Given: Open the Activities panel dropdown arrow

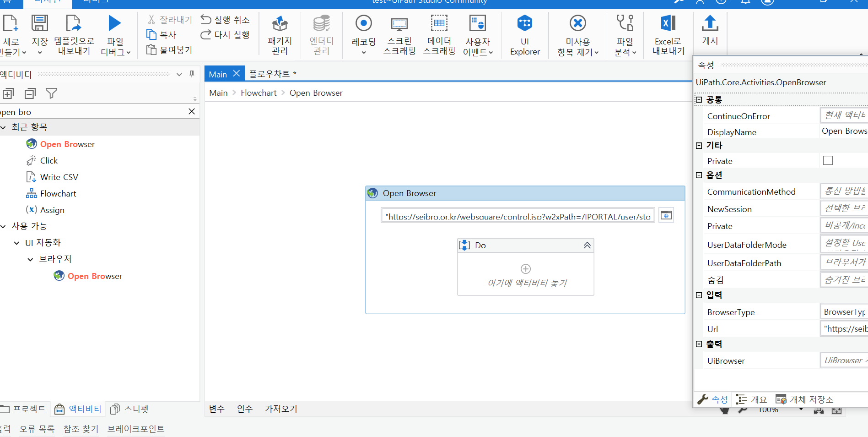Looking at the screenshot, I should coord(179,74).
